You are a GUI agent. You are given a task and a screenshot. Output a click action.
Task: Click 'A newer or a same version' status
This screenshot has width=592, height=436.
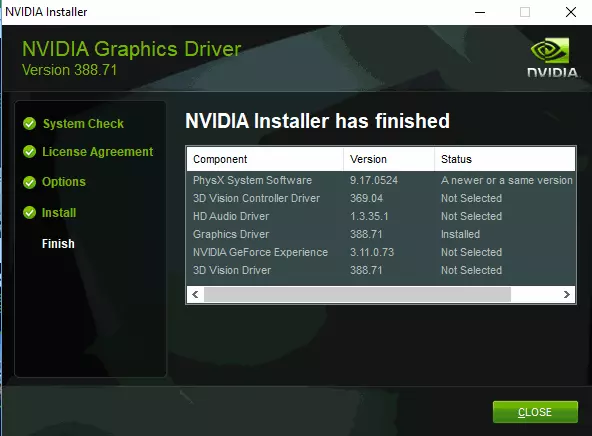[507, 180]
